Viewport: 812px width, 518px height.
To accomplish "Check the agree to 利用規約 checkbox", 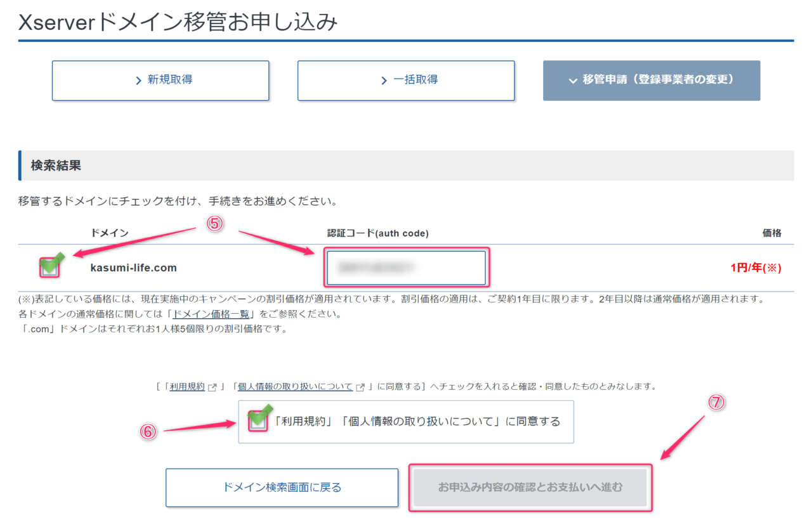I will [x=258, y=421].
